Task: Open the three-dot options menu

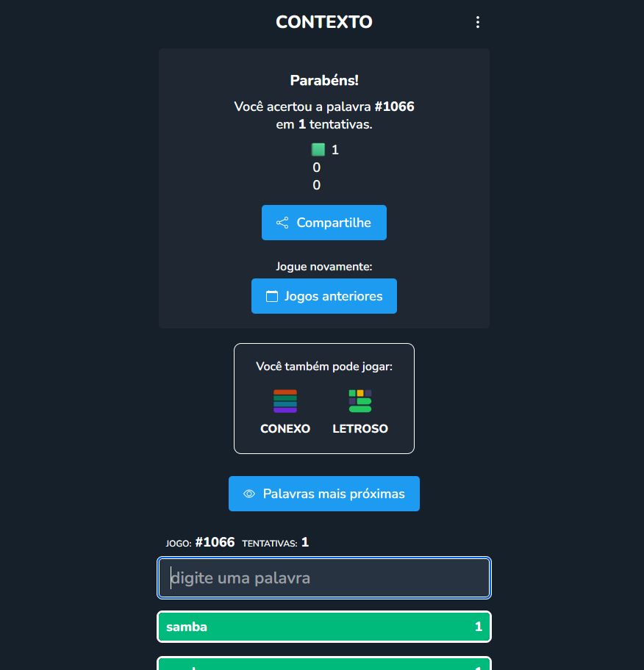Action: (478, 22)
